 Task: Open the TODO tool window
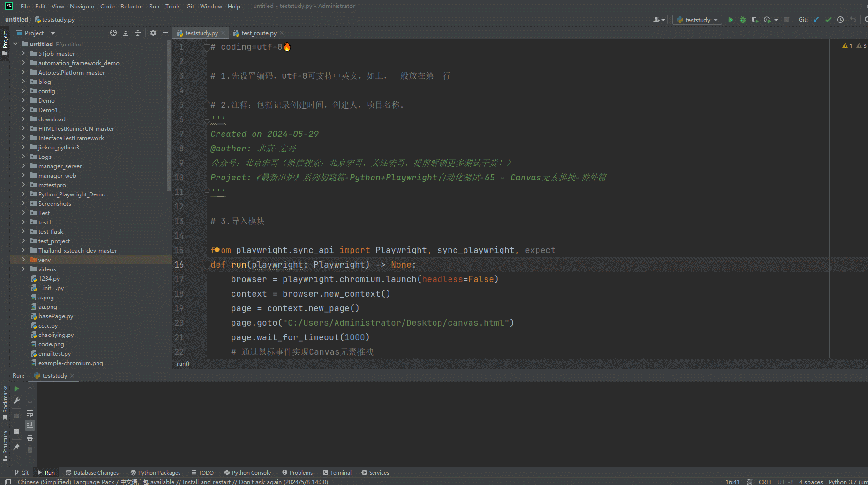coord(202,473)
